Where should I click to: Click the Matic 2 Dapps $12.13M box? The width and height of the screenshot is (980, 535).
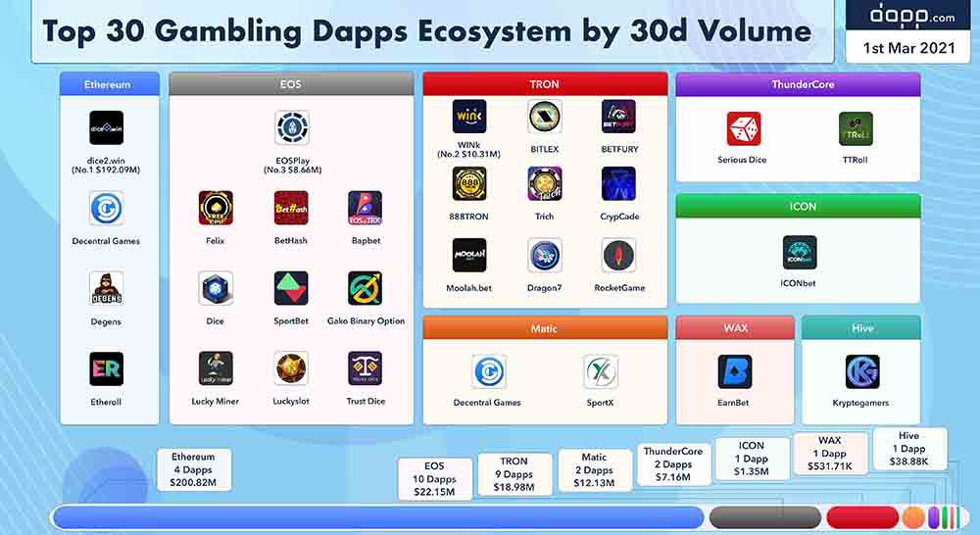595,469
